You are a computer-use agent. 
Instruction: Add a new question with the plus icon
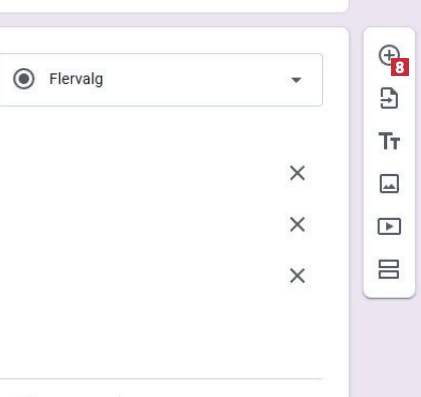pyautogui.click(x=388, y=55)
